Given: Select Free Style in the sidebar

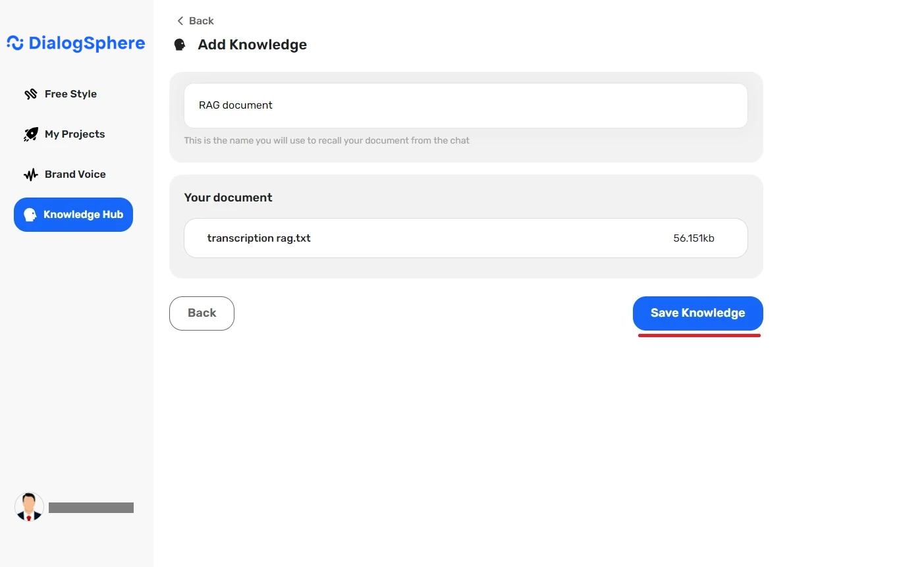Looking at the screenshot, I should [70, 94].
